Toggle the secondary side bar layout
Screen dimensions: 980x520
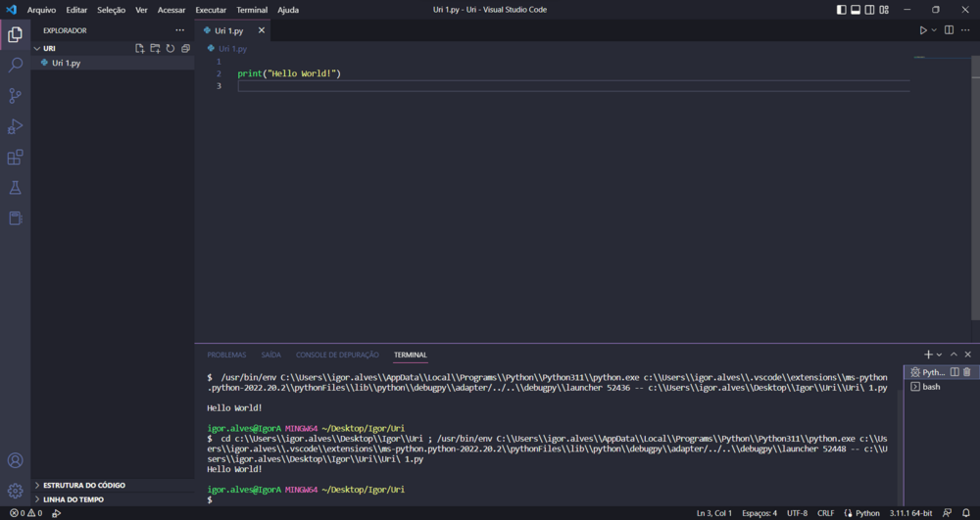pyautogui.click(x=870, y=10)
